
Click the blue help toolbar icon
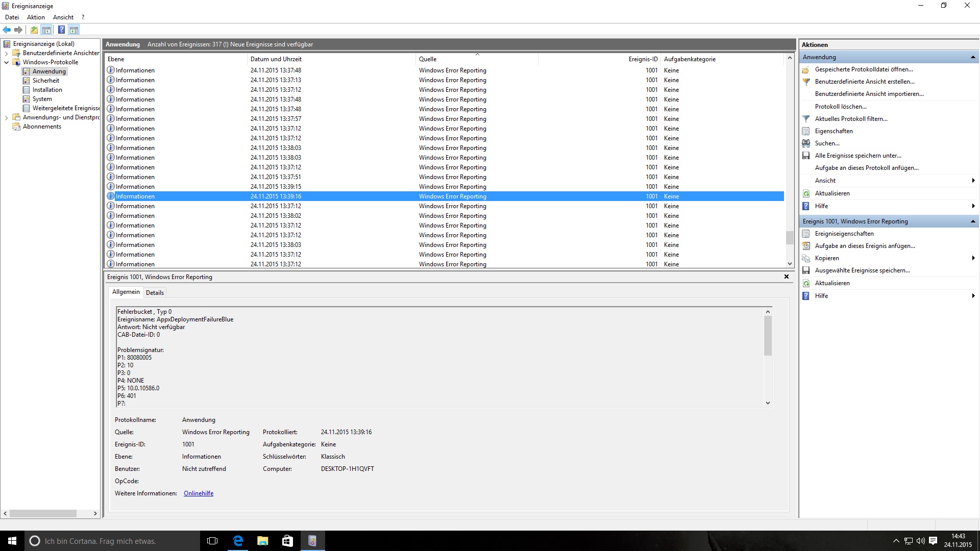tap(61, 30)
